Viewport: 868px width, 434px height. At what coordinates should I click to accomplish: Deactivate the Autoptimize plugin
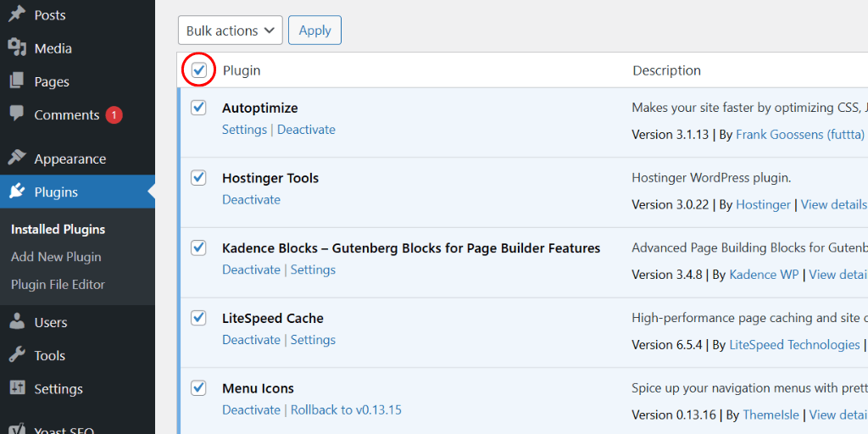pyautogui.click(x=306, y=130)
